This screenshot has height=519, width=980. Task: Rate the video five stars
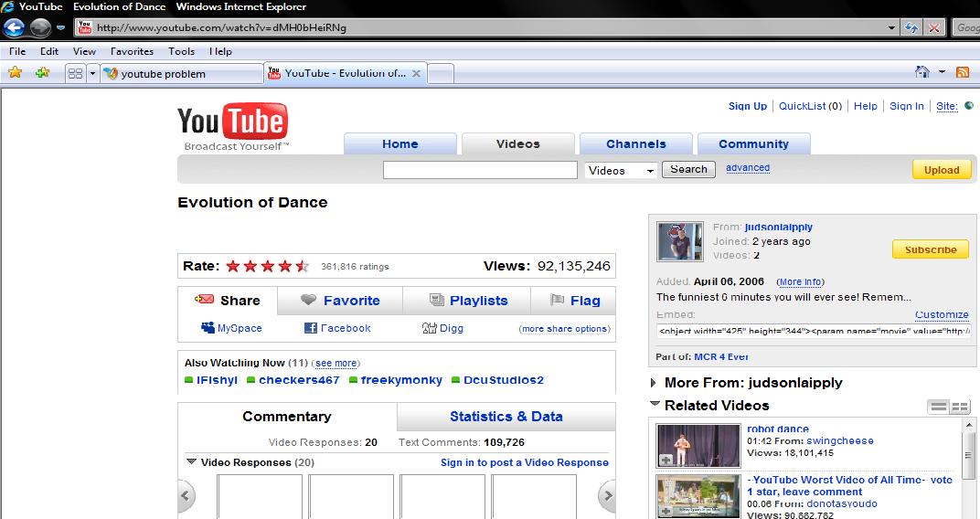(x=302, y=267)
